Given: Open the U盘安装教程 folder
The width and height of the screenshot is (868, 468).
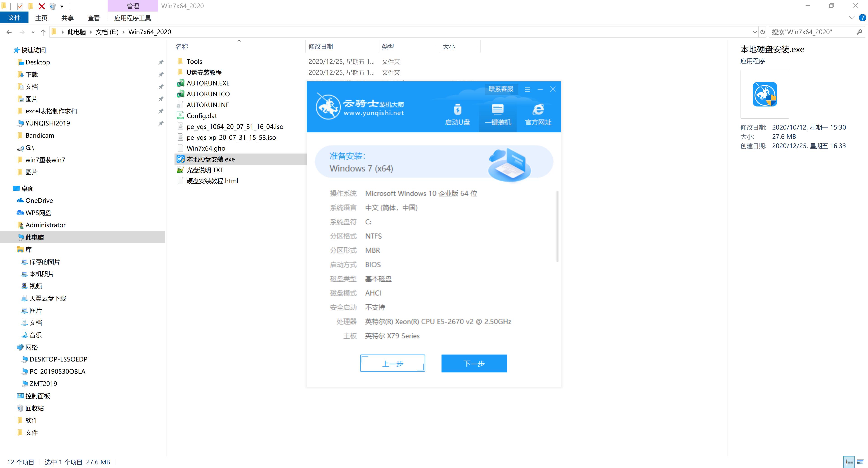Looking at the screenshot, I should click(205, 72).
